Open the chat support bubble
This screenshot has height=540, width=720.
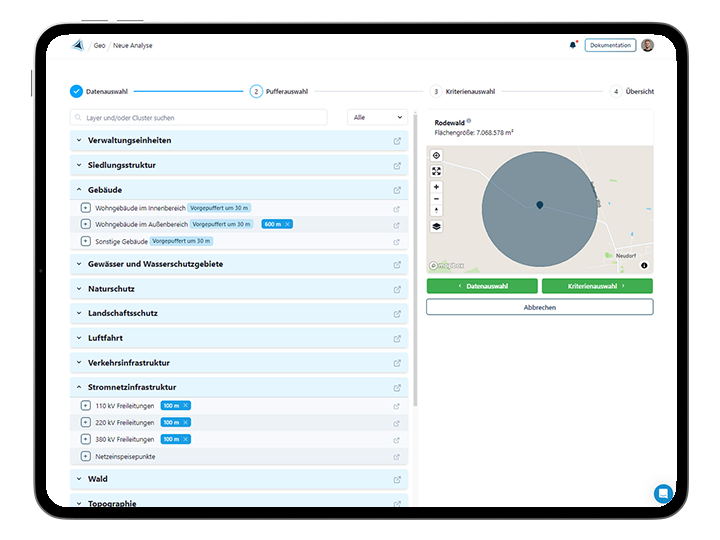click(x=663, y=493)
